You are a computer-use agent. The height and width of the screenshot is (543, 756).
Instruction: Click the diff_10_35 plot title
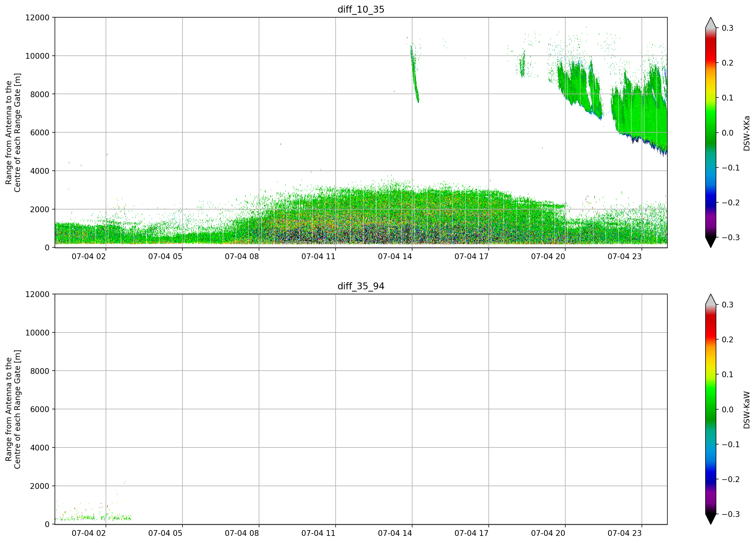click(x=361, y=9)
